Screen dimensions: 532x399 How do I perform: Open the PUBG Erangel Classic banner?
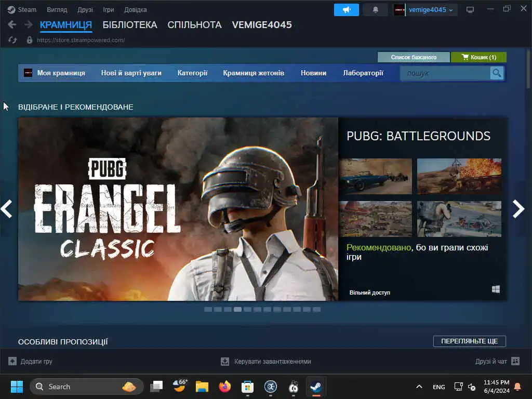point(178,209)
